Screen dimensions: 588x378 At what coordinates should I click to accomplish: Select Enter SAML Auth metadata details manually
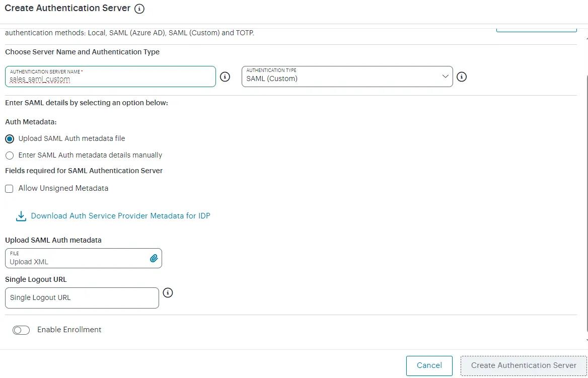pyautogui.click(x=10, y=155)
